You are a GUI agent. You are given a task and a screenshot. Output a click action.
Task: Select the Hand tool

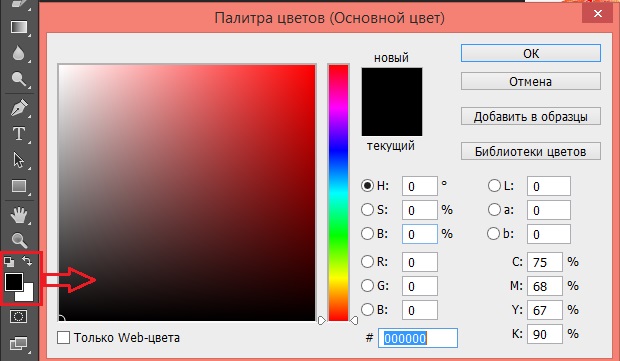(x=19, y=215)
